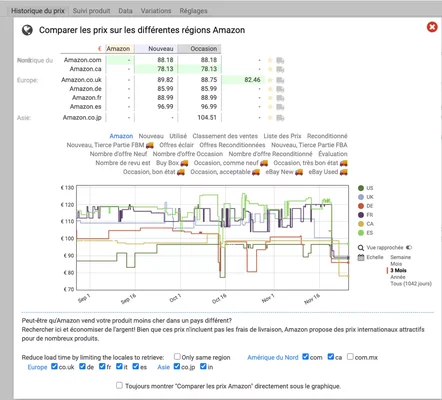
Task: Show Classement des ventes in chart
Action: pyautogui.click(x=225, y=136)
